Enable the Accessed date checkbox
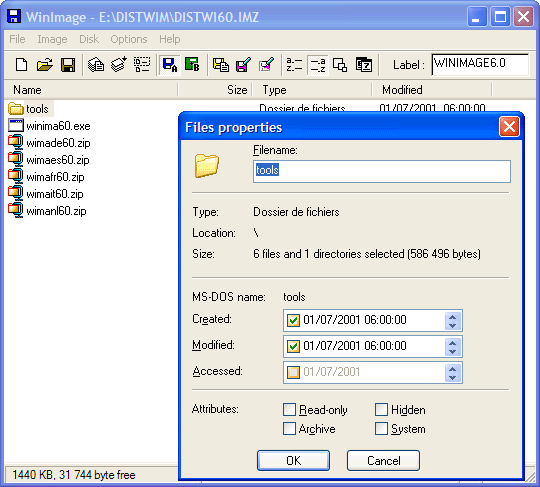This screenshot has height=487, width=540. pos(293,372)
